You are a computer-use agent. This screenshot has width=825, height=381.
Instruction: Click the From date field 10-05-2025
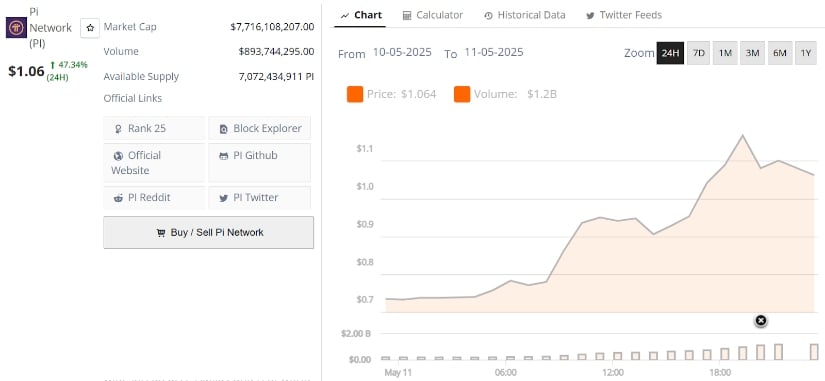point(402,52)
